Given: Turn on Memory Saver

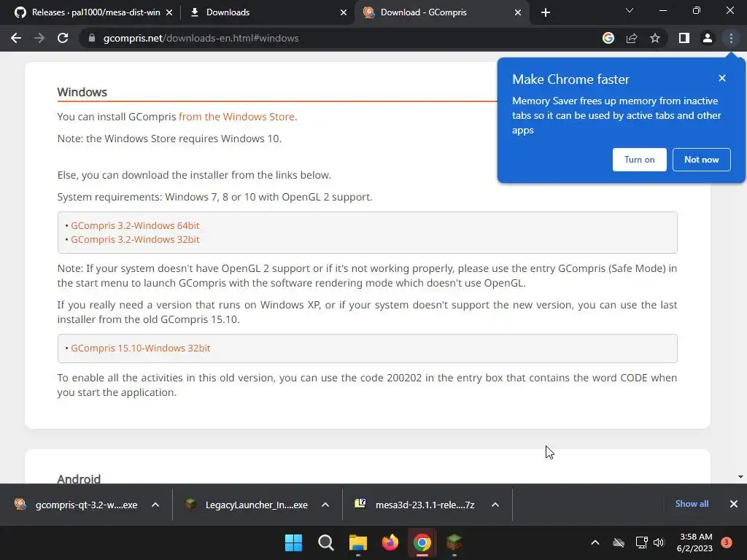Looking at the screenshot, I should 639,160.
